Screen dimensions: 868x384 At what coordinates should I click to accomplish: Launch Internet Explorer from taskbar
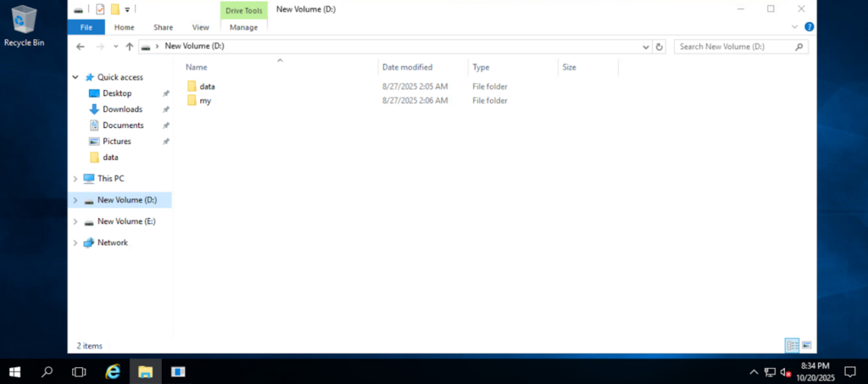coord(113,371)
